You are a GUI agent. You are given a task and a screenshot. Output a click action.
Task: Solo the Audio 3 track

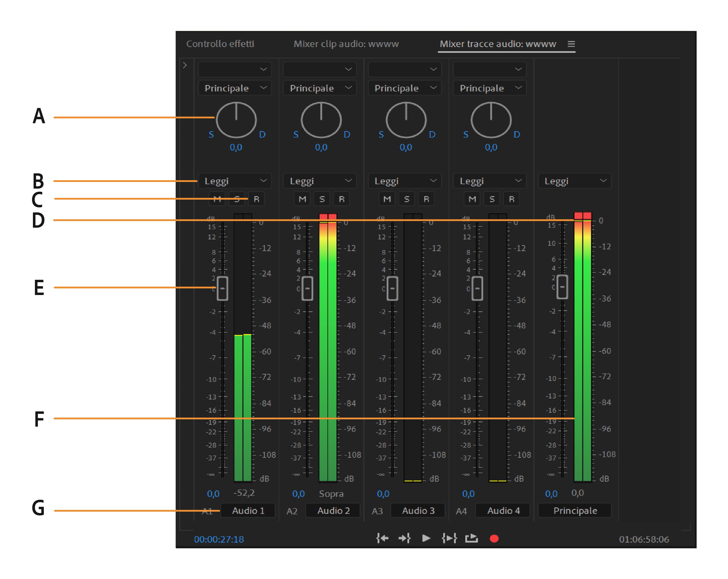point(407,199)
